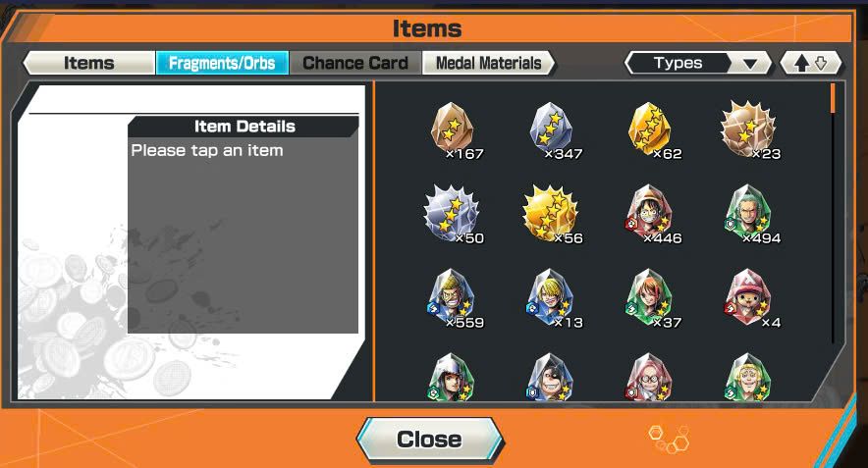Screen dimensions: 868x468
Task: Tap the orange-haired Nami fragment x37
Action: coord(651,298)
